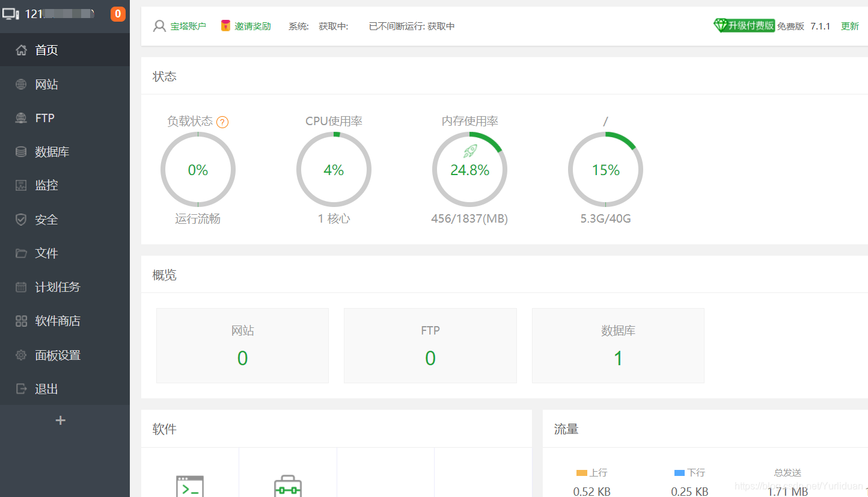The height and width of the screenshot is (497, 868).
Task: Click the question mark help icon by 负载状态
Action: pyautogui.click(x=222, y=122)
